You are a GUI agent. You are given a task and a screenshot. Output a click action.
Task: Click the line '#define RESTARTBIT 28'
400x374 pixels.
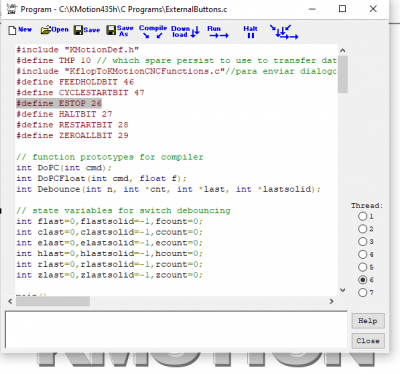pos(72,125)
